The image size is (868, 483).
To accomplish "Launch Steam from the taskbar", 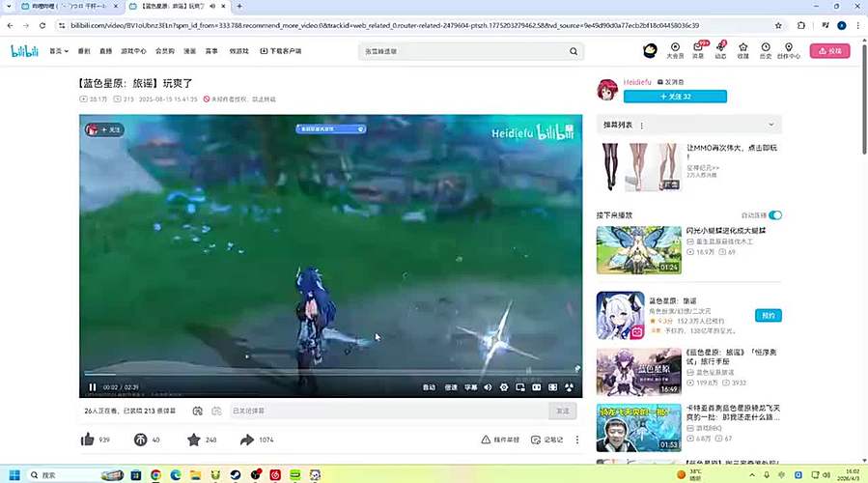I will click(236, 474).
